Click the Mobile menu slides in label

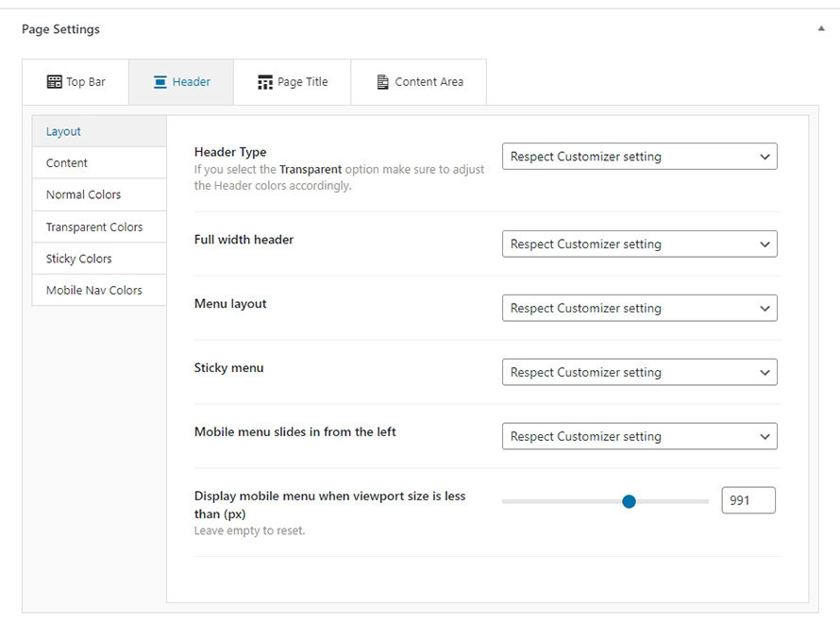[x=295, y=431]
